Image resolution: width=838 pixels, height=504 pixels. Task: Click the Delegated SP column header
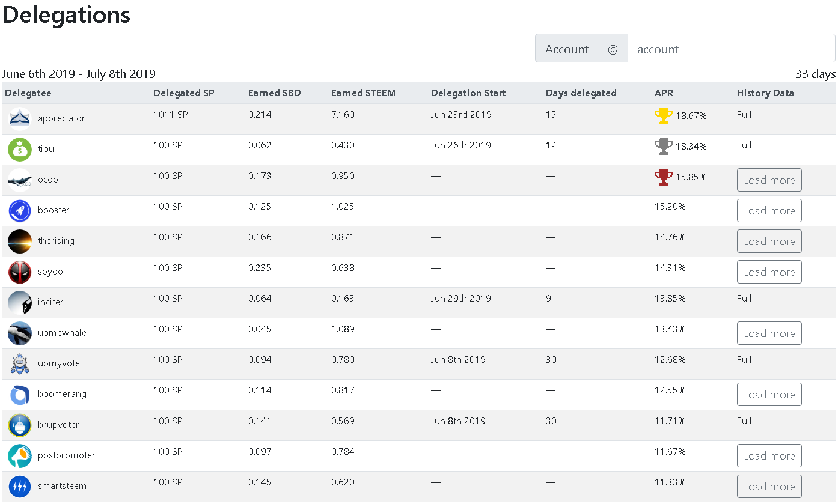183,93
